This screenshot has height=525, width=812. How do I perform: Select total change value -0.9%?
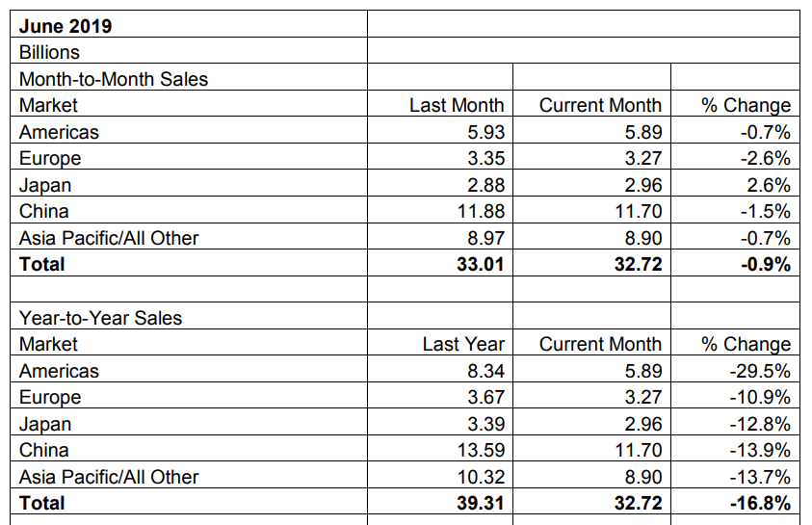(x=766, y=265)
